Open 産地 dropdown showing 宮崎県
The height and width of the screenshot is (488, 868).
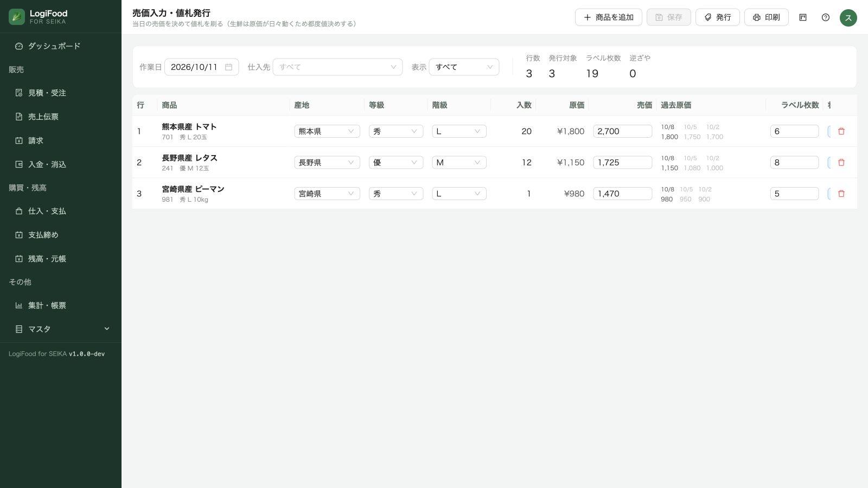(327, 194)
